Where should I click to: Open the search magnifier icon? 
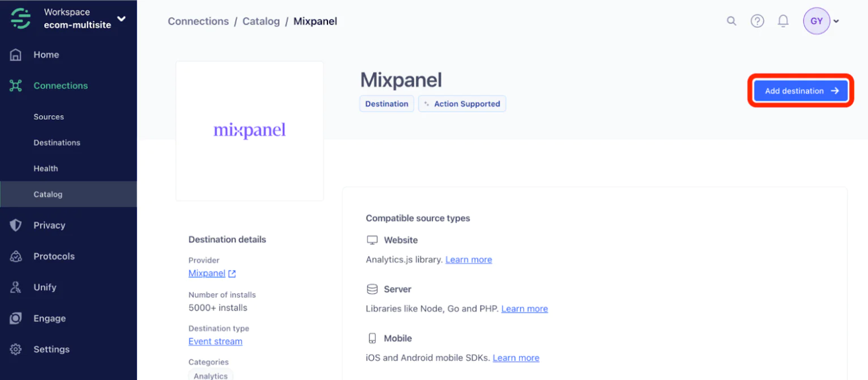(x=731, y=21)
